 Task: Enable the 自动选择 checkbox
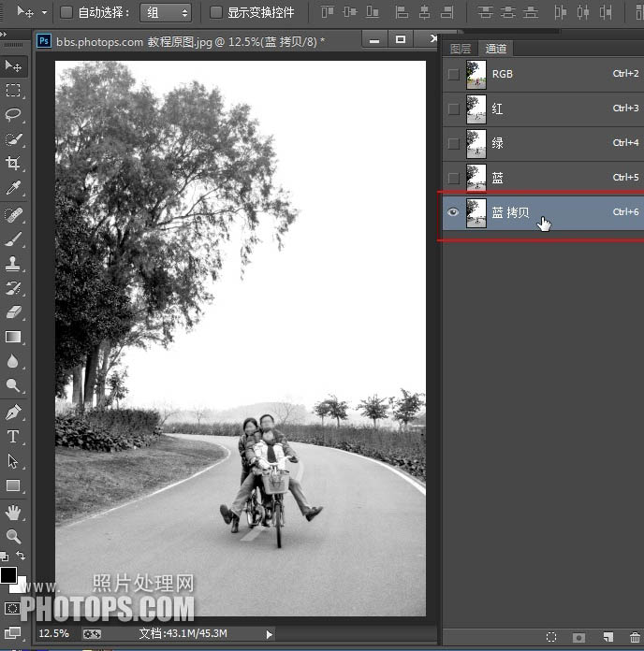coord(66,12)
